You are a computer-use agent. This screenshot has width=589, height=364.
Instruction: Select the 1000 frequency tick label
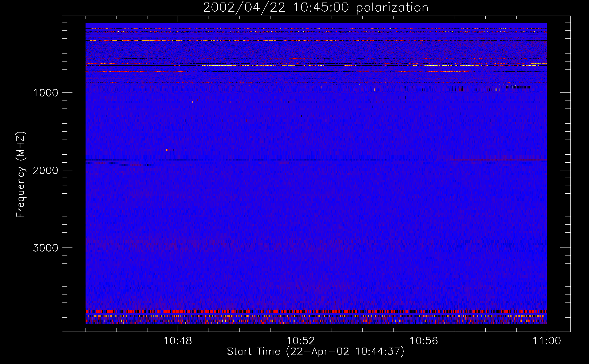click(46, 93)
